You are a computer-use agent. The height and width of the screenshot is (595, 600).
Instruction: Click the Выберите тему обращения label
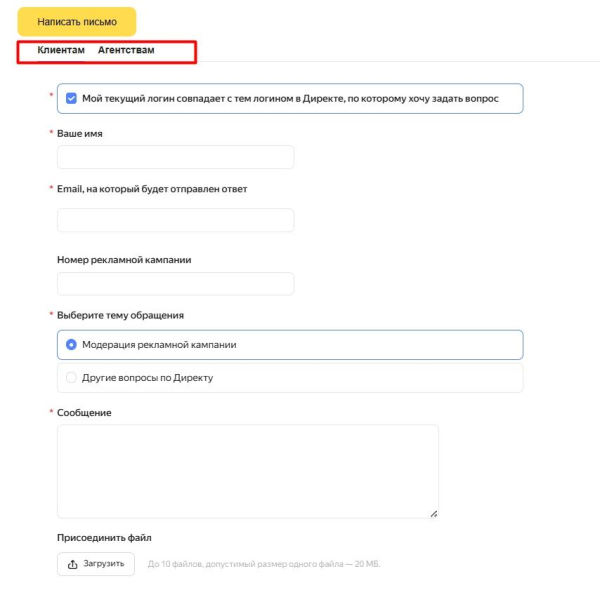(x=120, y=315)
